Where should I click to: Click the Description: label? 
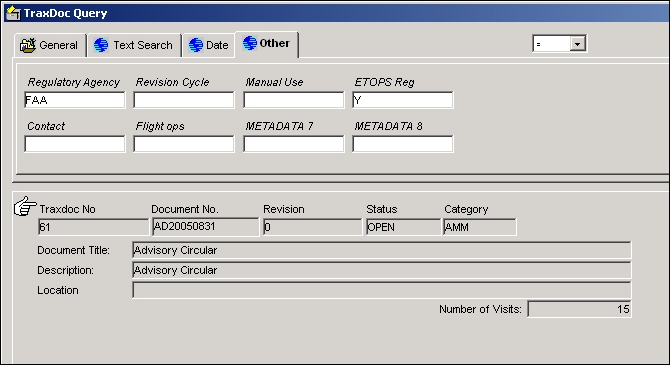(x=65, y=270)
